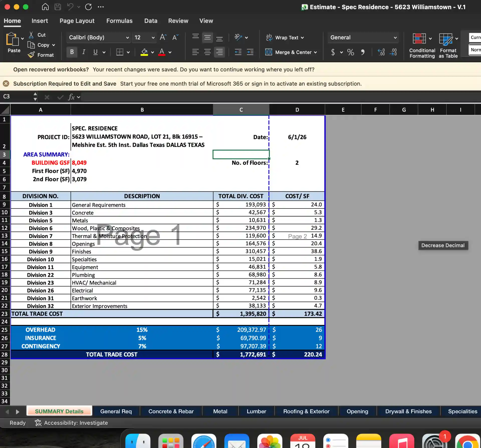The width and height of the screenshot is (481, 448).
Task: Click the Paste clipboard icon
Action: click(12, 39)
